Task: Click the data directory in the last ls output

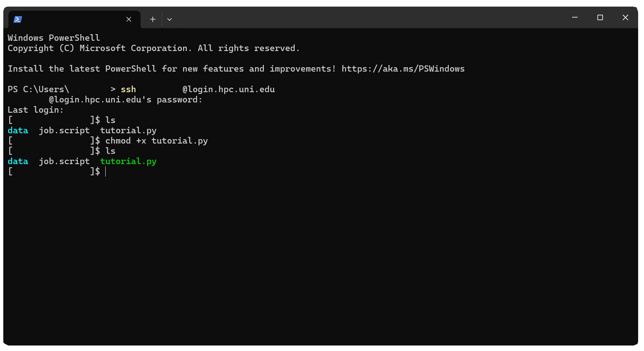Action: pos(18,162)
